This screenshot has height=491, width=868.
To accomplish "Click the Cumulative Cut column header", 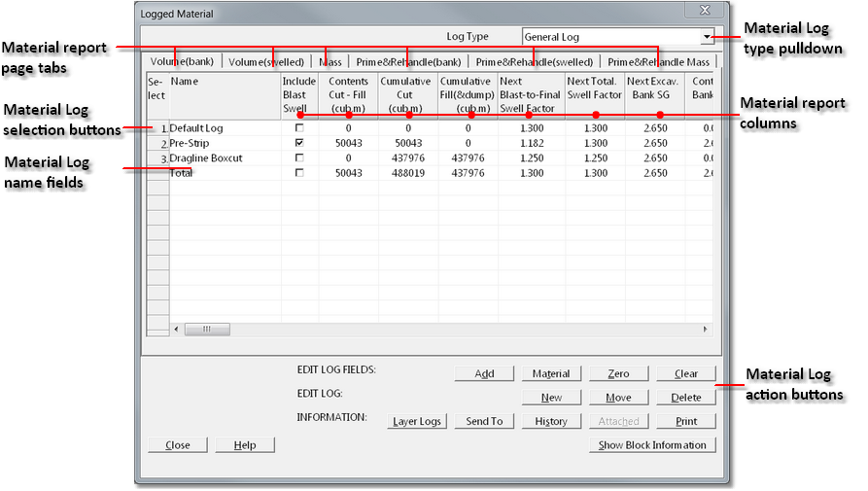I will pyautogui.click(x=408, y=95).
